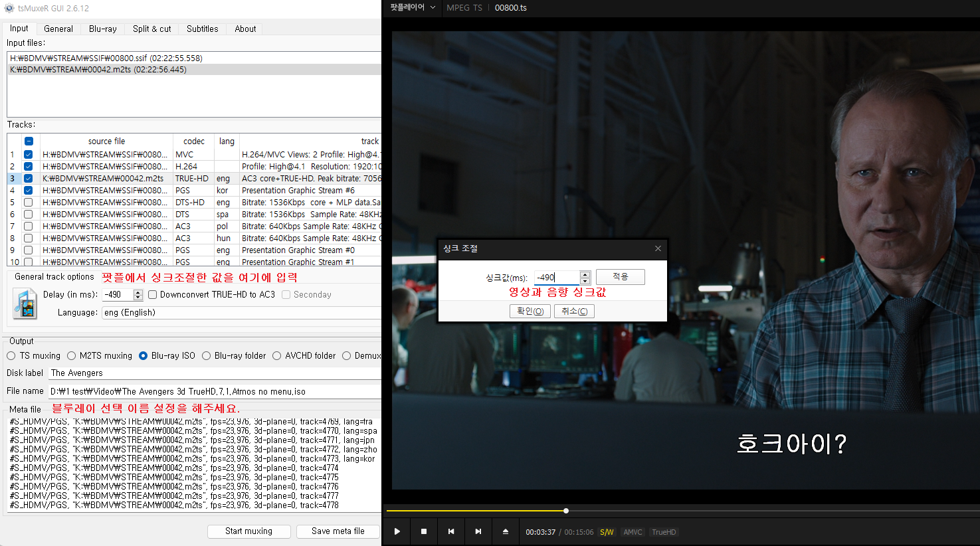This screenshot has height=546, width=980.
Task: Uncheck track 4 PGS kor checkbox
Action: click(28, 190)
